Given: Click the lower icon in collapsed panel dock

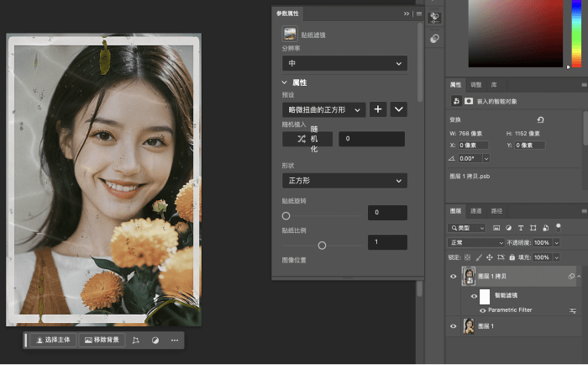Looking at the screenshot, I should pyautogui.click(x=434, y=39).
